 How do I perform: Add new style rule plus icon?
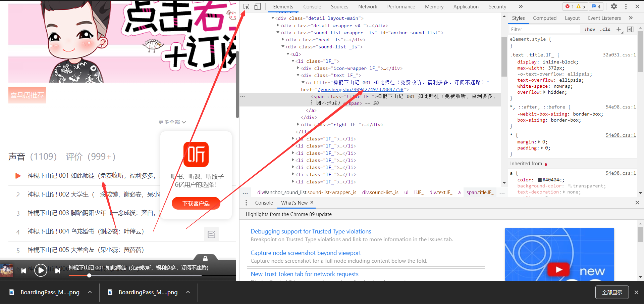point(619,29)
